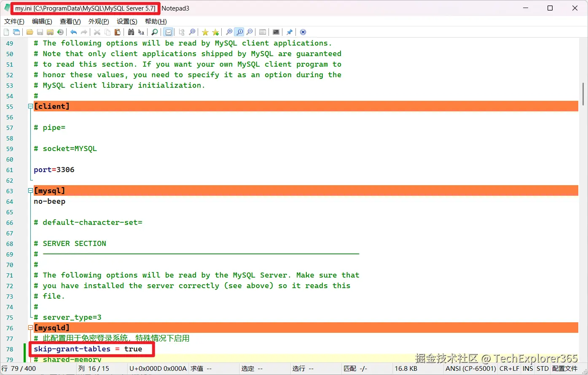Copy selection using the toolbar copy icon
Image resolution: width=588 pixels, height=375 pixels.
pos(107,32)
